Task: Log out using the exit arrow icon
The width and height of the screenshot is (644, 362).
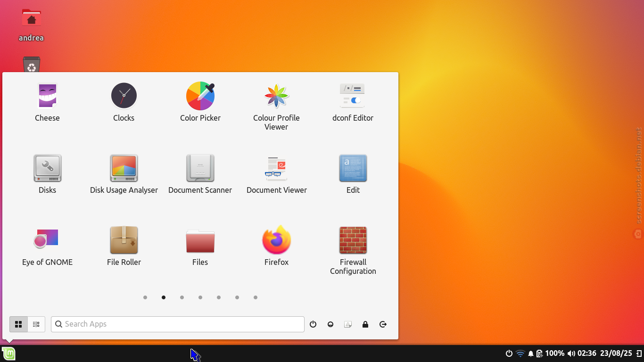Action: [x=383, y=324]
